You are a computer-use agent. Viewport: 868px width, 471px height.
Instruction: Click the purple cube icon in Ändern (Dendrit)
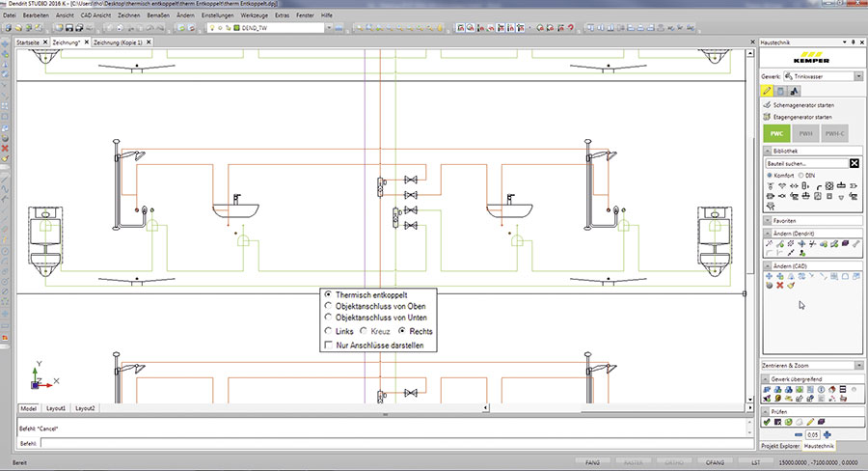tap(845, 243)
